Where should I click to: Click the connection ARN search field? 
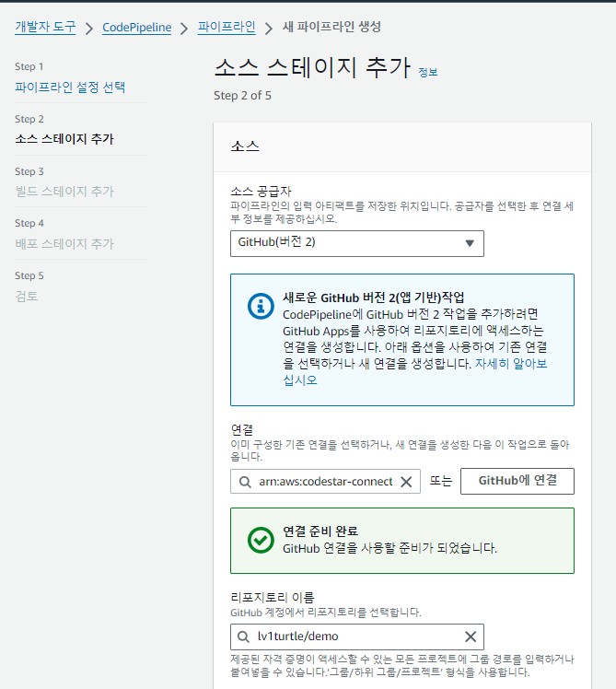click(x=325, y=482)
